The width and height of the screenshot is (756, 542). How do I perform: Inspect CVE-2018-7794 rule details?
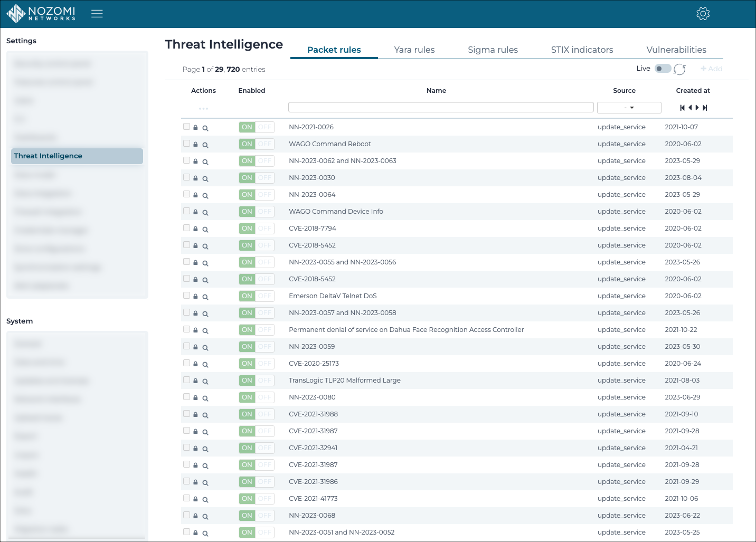coord(205,230)
